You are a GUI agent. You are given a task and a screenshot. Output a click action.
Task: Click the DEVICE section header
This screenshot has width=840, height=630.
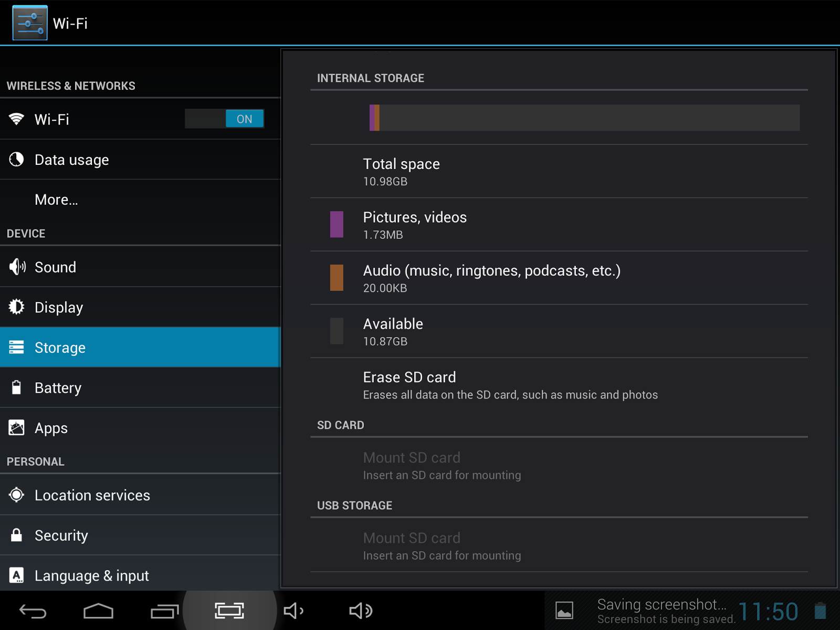click(x=26, y=234)
